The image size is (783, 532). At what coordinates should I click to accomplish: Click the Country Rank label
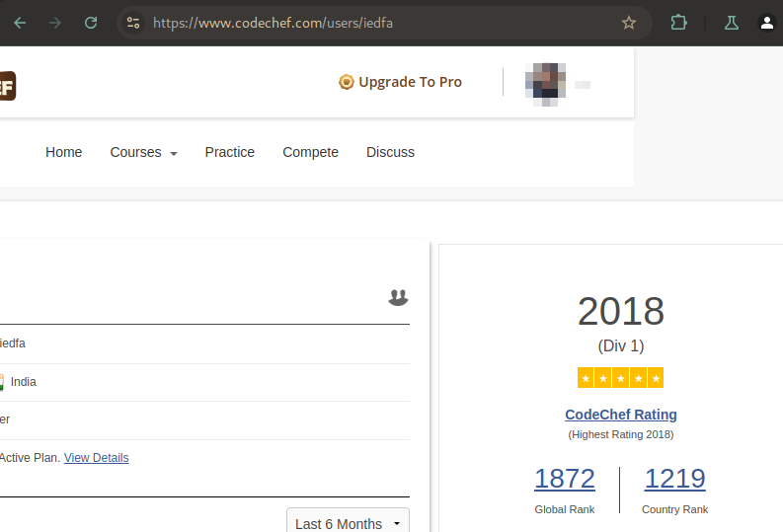(x=674, y=509)
